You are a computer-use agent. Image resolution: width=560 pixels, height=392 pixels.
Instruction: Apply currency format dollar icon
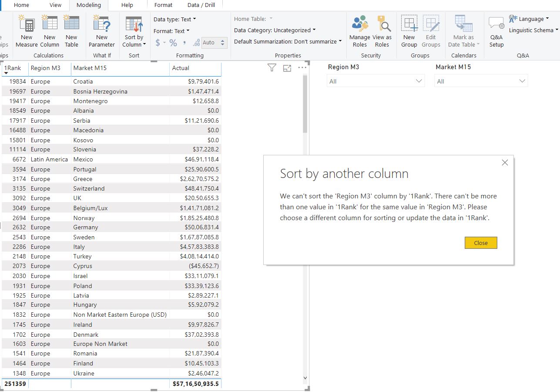(x=158, y=43)
